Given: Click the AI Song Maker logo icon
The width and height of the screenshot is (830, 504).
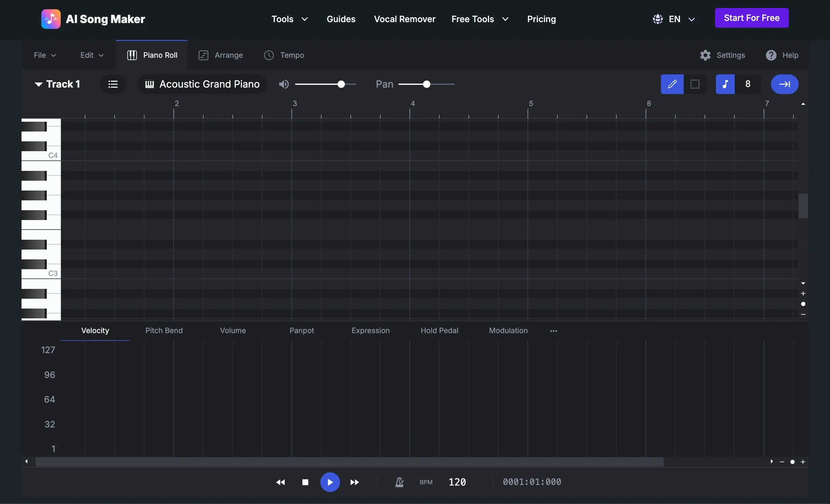Looking at the screenshot, I should tap(51, 19).
